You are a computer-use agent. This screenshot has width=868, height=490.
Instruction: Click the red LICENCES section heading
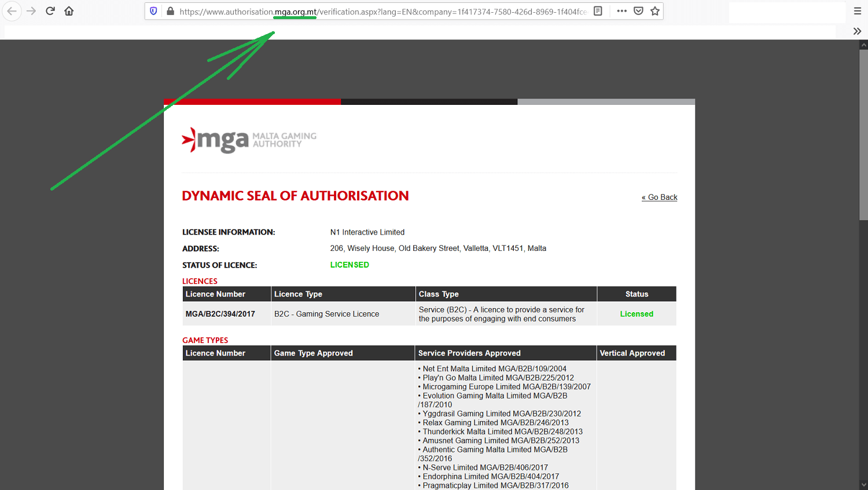[200, 281]
